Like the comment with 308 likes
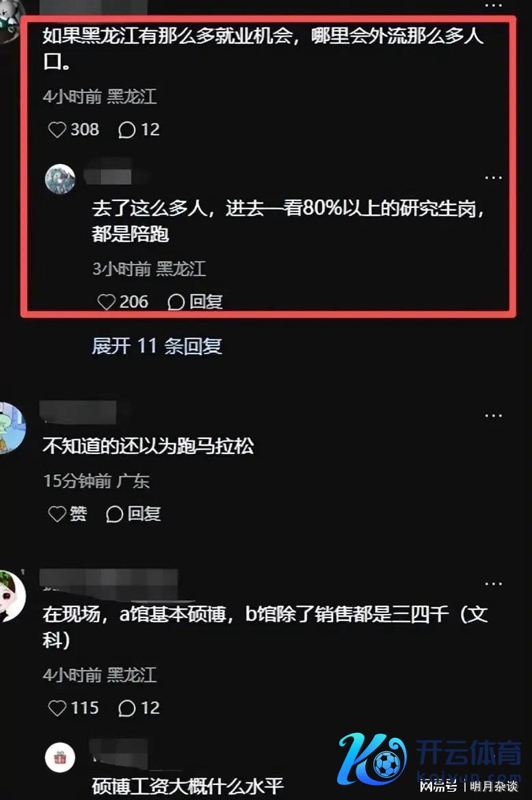 (73, 130)
